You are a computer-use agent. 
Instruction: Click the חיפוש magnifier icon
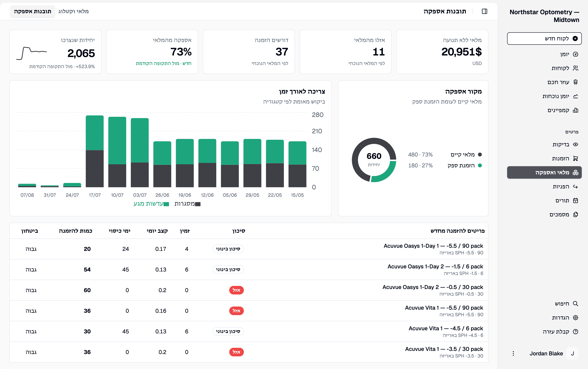tap(575, 304)
